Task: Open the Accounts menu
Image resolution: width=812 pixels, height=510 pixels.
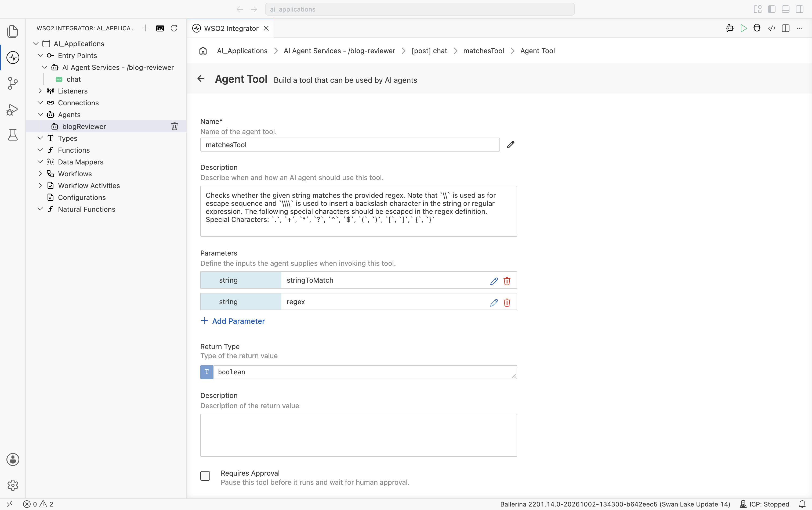Action: pyautogui.click(x=12, y=459)
